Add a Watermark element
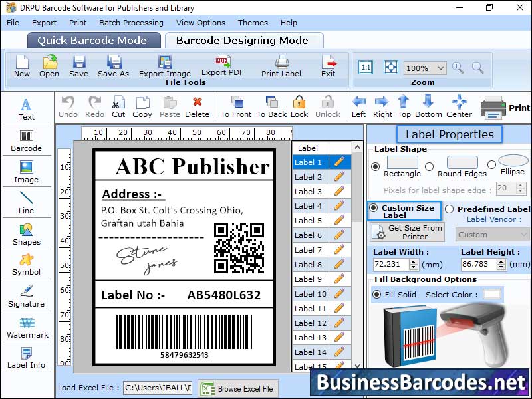 point(26,327)
